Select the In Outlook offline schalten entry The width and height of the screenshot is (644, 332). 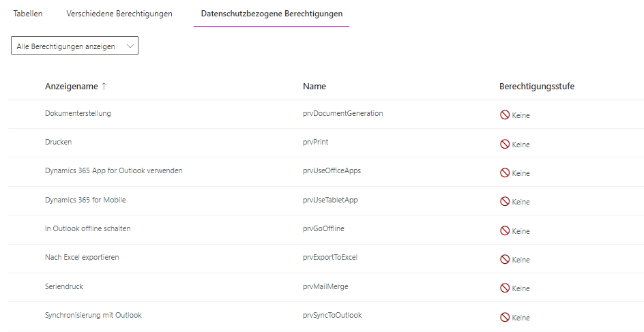[87, 228]
